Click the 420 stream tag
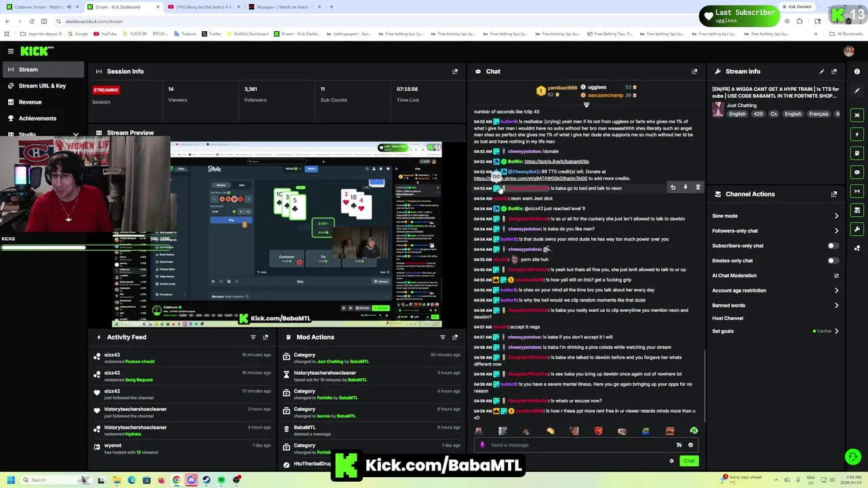868x488 pixels. [758, 114]
